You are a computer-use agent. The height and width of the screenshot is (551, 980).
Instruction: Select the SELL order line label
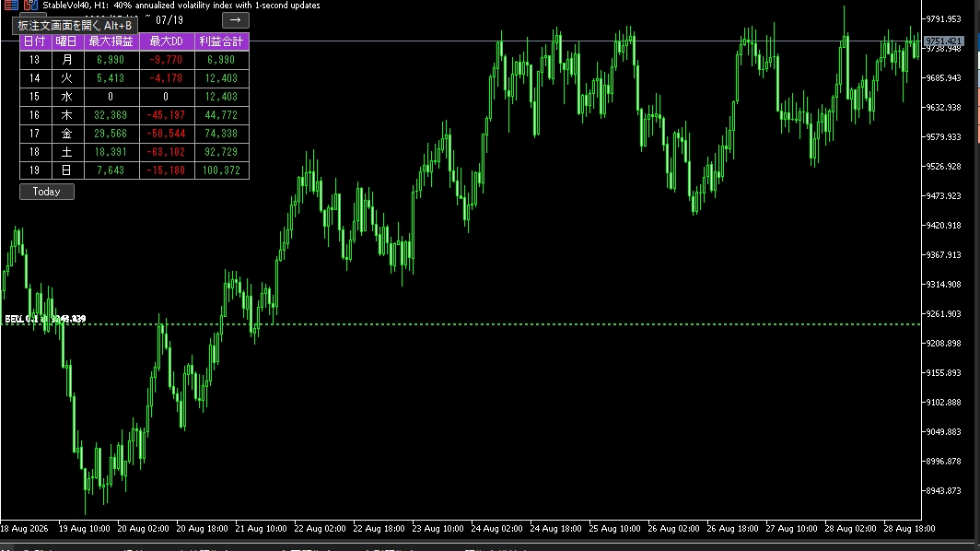coord(45,319)
